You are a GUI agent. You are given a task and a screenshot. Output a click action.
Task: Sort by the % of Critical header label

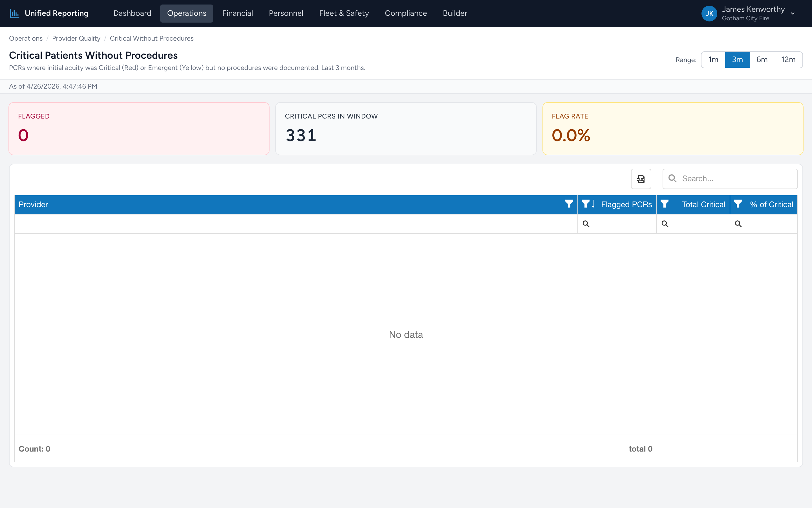(771, 204)
